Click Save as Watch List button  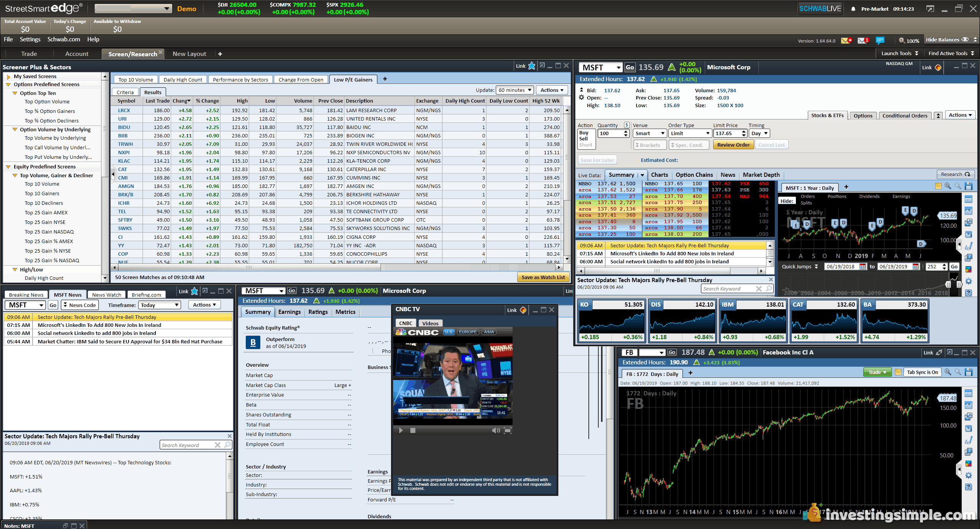(x=543, y=277)
